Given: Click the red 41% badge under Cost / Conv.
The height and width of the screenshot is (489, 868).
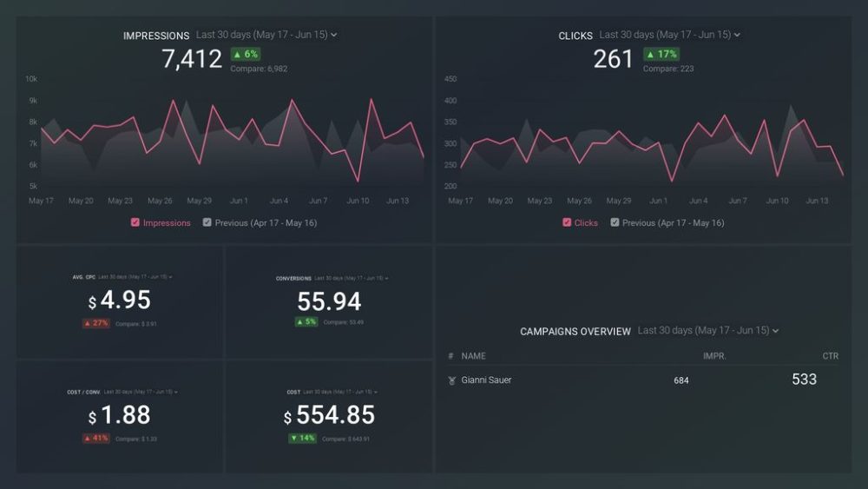Looking at the screenshot, I should click(96, 439).
